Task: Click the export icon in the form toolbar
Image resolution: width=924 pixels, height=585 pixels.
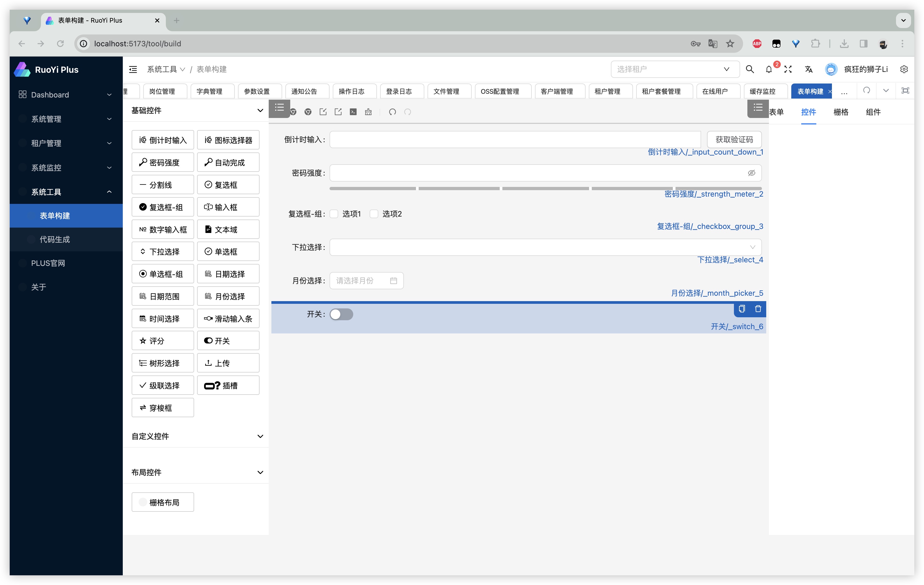Action: point(338,112)
